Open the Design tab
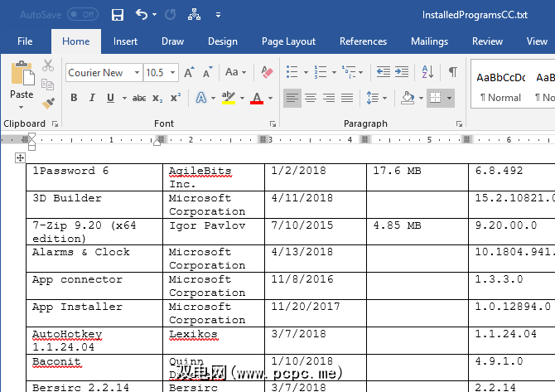The image size is (555, 392). click(x=223, y=41)
